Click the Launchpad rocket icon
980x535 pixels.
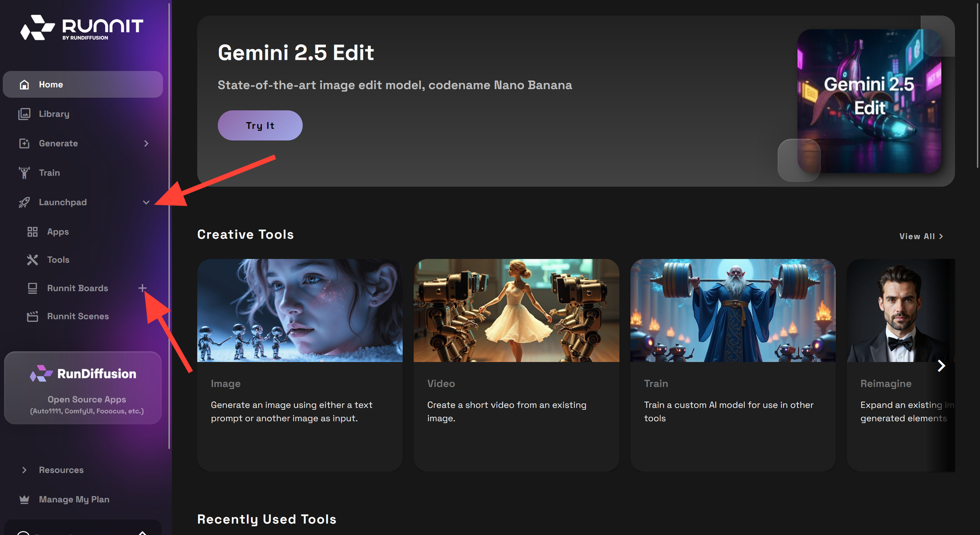(24, 202)
